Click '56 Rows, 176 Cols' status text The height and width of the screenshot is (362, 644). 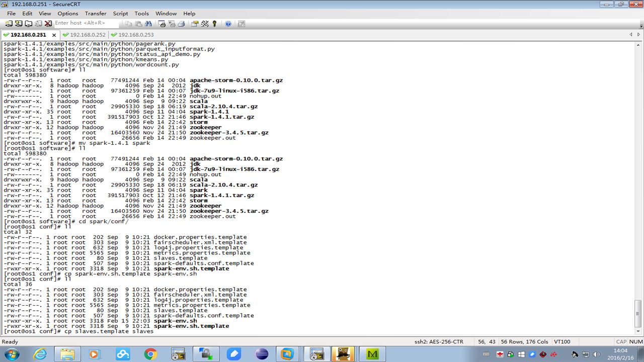coord(524,342)
